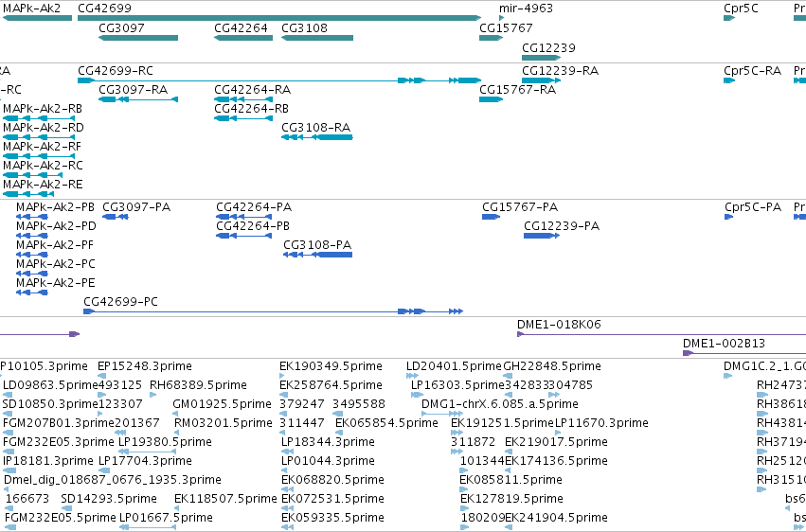806x532 pixels.
Task: Click the MAPk-Ak2-RE transcript label
Action: 43,185
